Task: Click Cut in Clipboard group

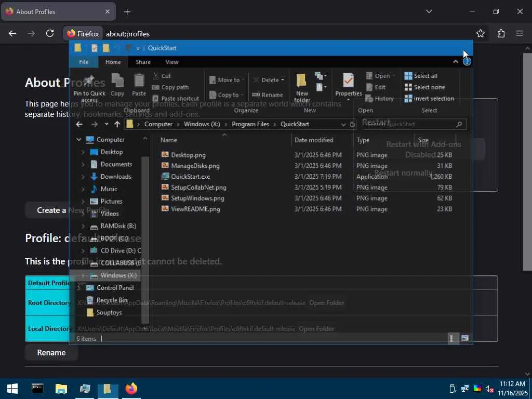Action: coord(162,76)
